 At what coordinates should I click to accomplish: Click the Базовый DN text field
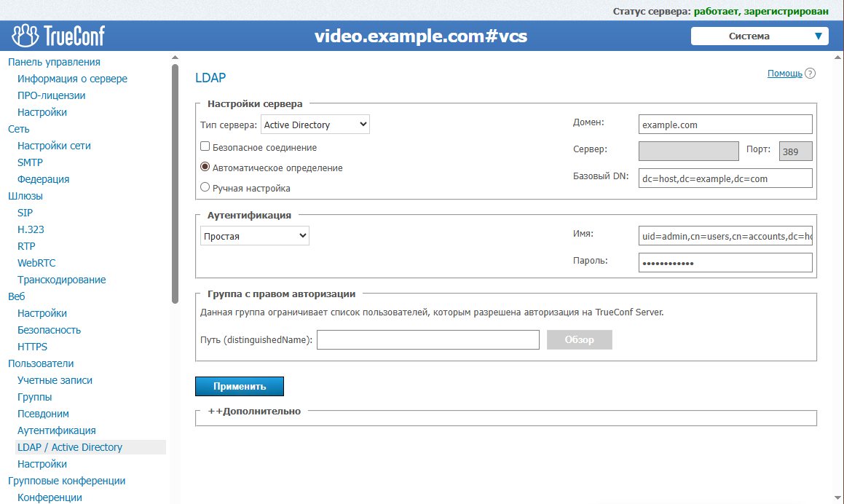[725, 178]
